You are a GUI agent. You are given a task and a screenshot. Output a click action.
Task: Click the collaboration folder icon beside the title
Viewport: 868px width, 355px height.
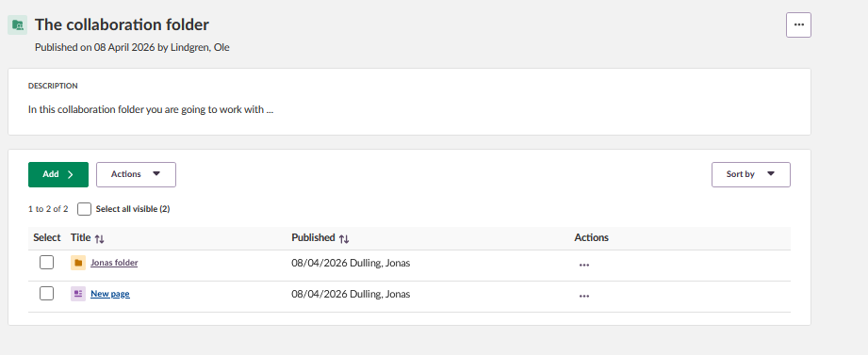click(17, 24)
